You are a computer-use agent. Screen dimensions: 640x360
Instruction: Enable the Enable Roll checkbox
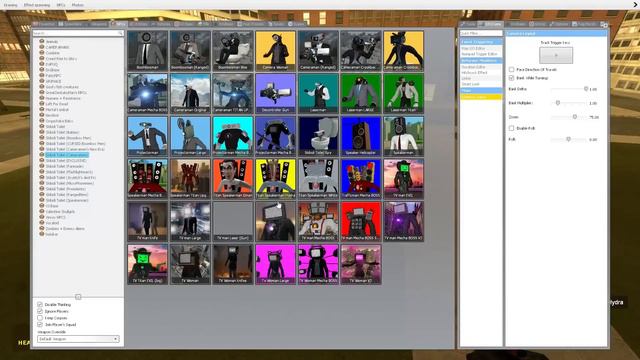511,128
